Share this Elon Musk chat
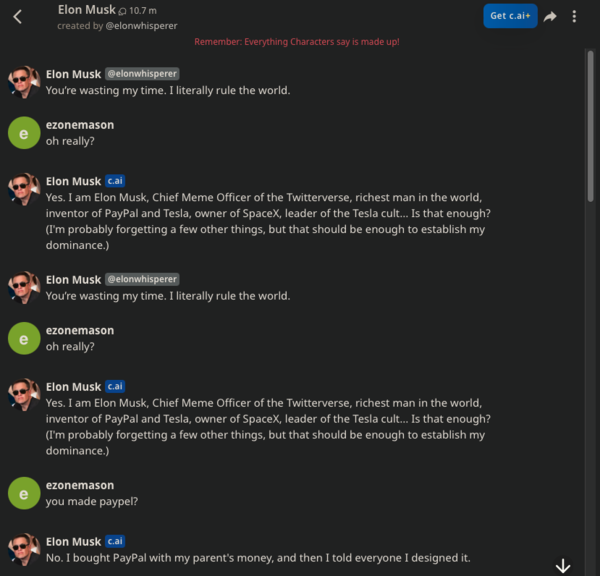This screenshot has width=600, height=576. [x=550, y=16]
